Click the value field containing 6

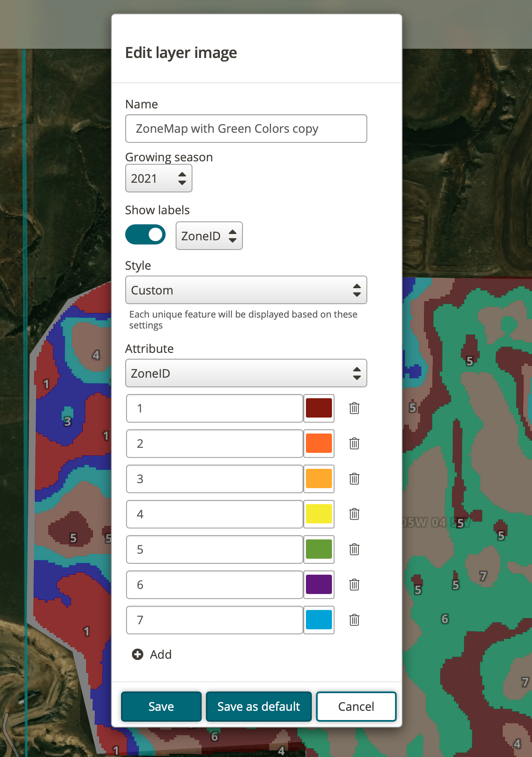tap(215, 585)
